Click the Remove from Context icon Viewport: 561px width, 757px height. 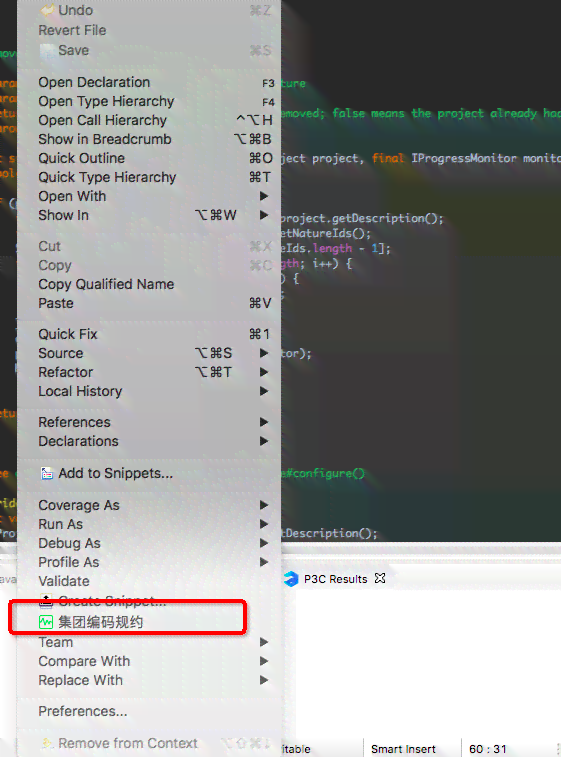(x=47, y=743)
